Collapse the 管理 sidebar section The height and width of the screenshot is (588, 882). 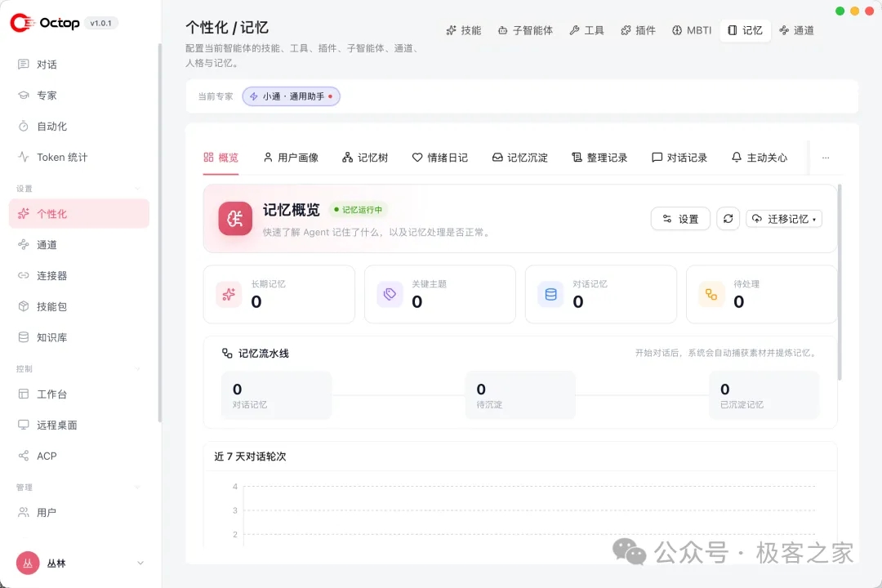click(x=138, y=488)
